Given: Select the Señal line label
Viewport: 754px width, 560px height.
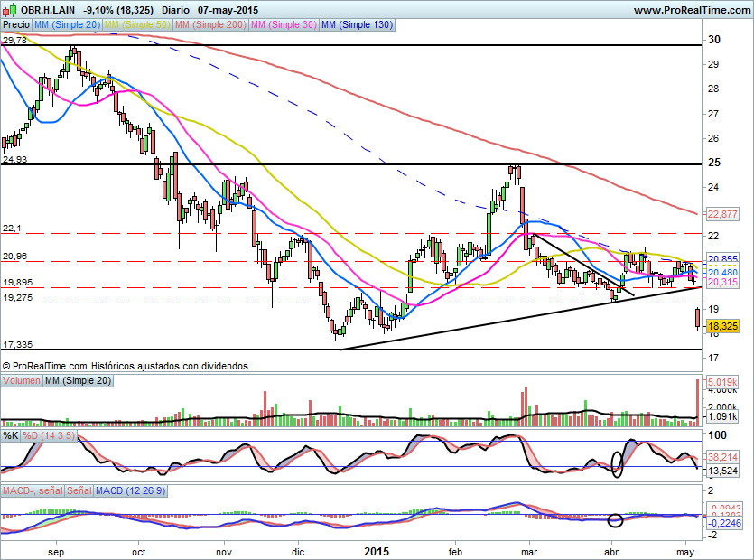Looking at the screenshot, I should click(79, 490).
